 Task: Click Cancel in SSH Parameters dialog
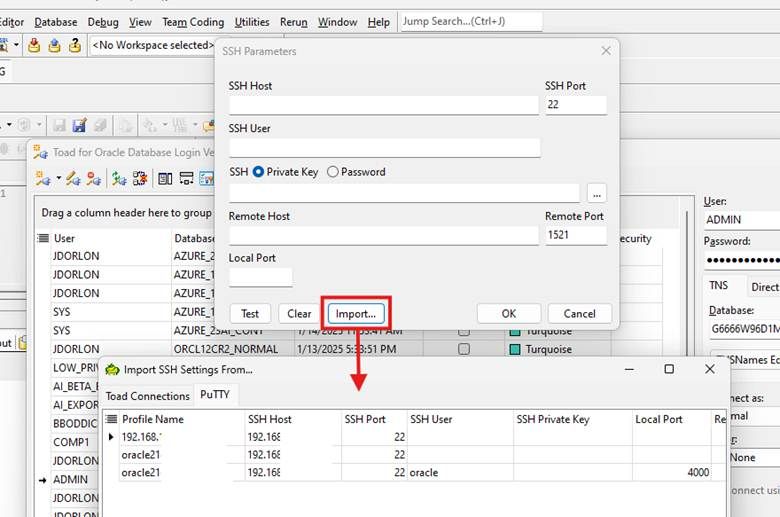tap(580, 314)
